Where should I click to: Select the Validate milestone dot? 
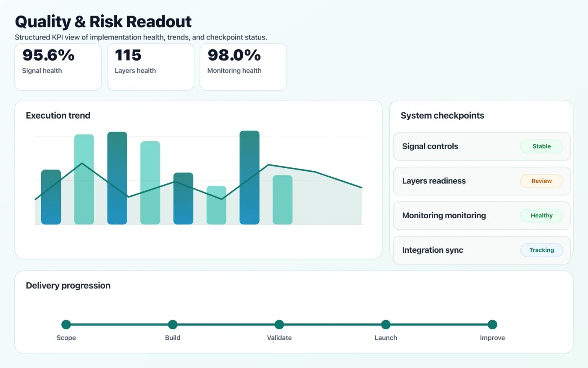pyautogui.click(x=279, y=324)
